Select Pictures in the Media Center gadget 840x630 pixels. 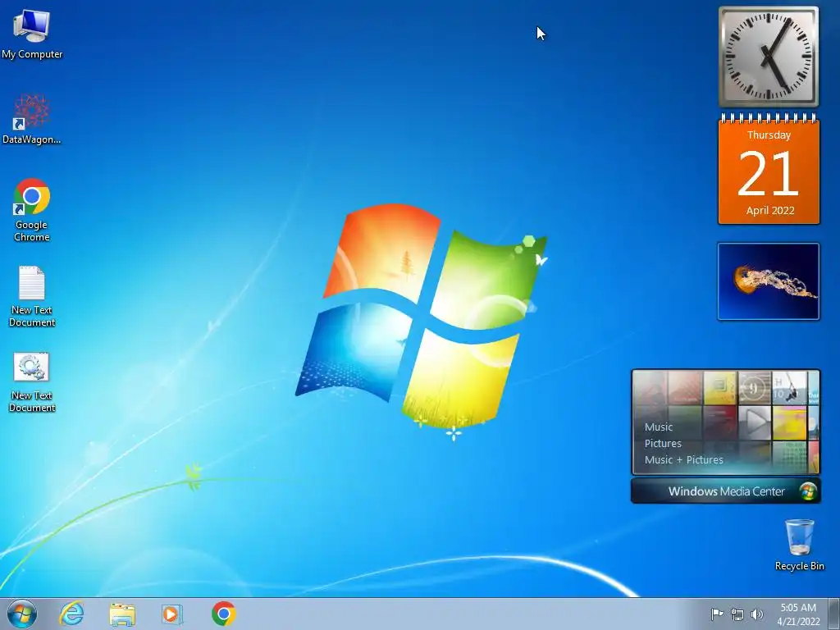click(x=663, y=444)
